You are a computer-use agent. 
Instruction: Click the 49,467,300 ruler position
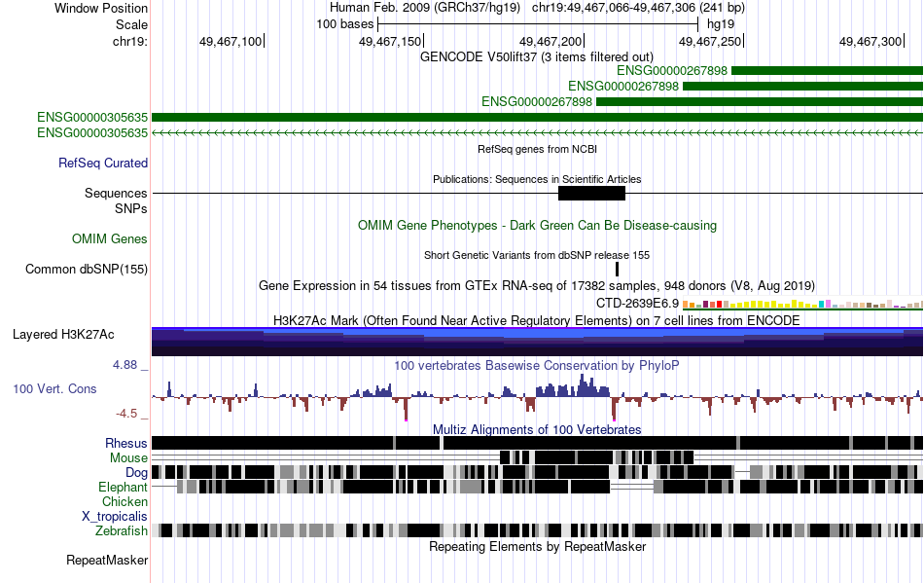pyautogui.click(x=871, y=41)
